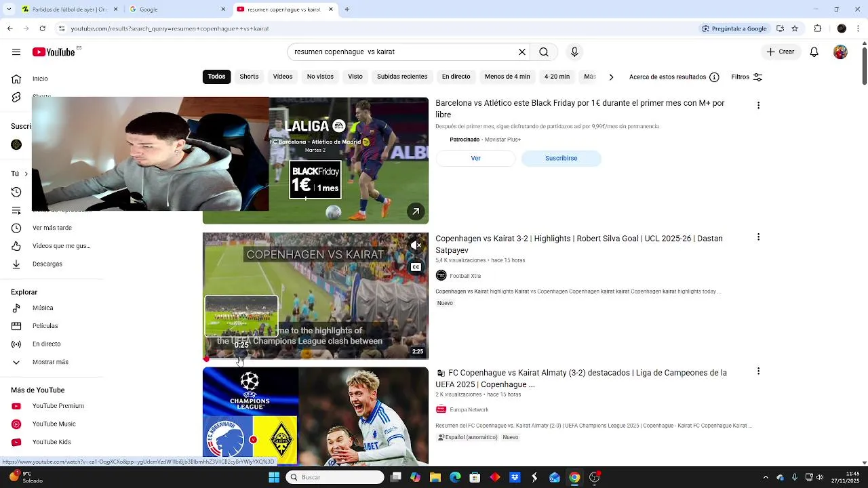Bookmark this page with the star icon
868x488 pixels.
click(795, 28)
